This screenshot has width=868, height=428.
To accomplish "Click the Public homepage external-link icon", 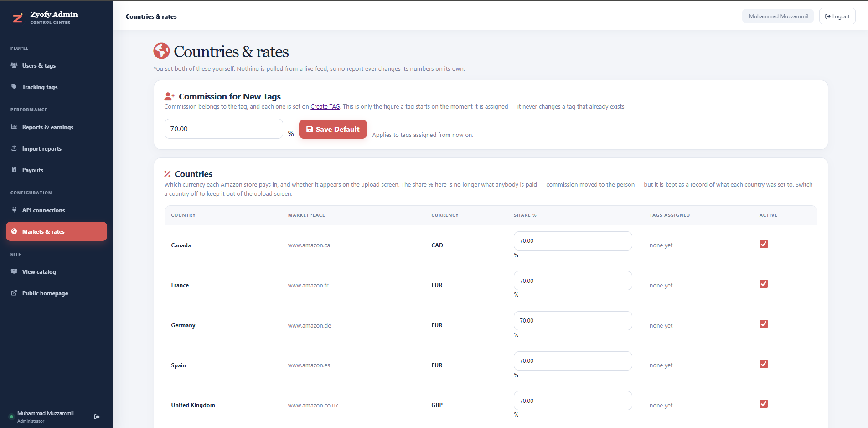I will click(x=14, y=293).
